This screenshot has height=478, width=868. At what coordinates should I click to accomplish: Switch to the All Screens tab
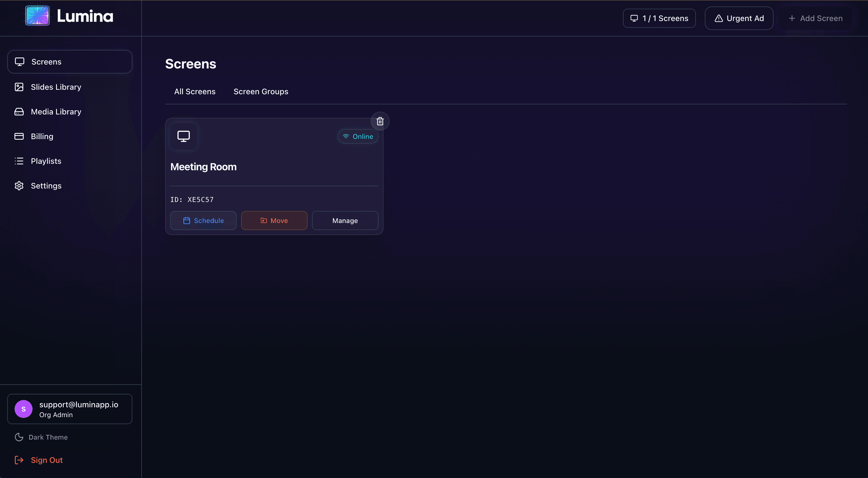[x=195, y=91]
